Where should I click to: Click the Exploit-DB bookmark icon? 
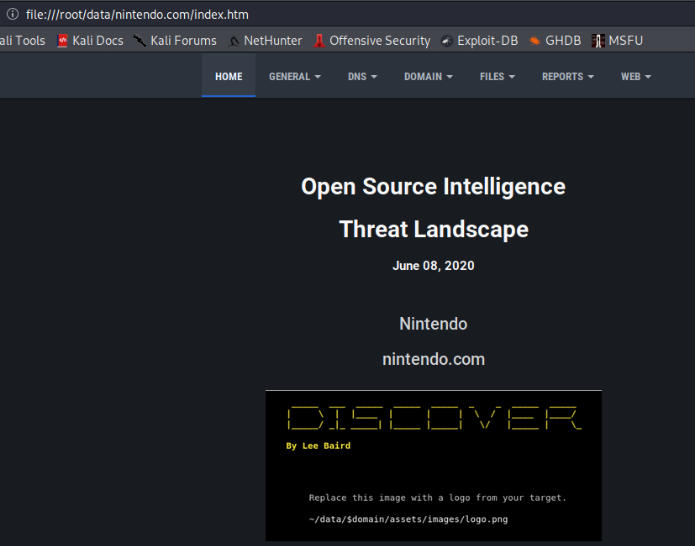click(x=447, y=41)
